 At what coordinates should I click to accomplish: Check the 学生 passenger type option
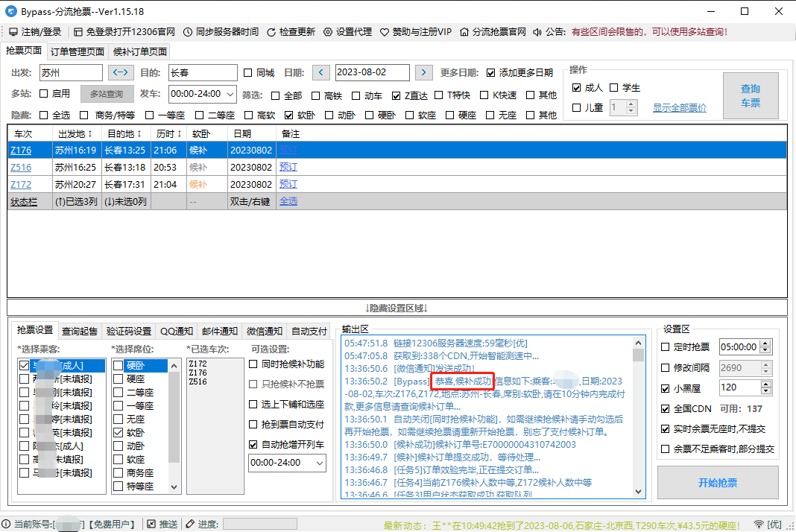pyautogui.click(x=613, y=87)
